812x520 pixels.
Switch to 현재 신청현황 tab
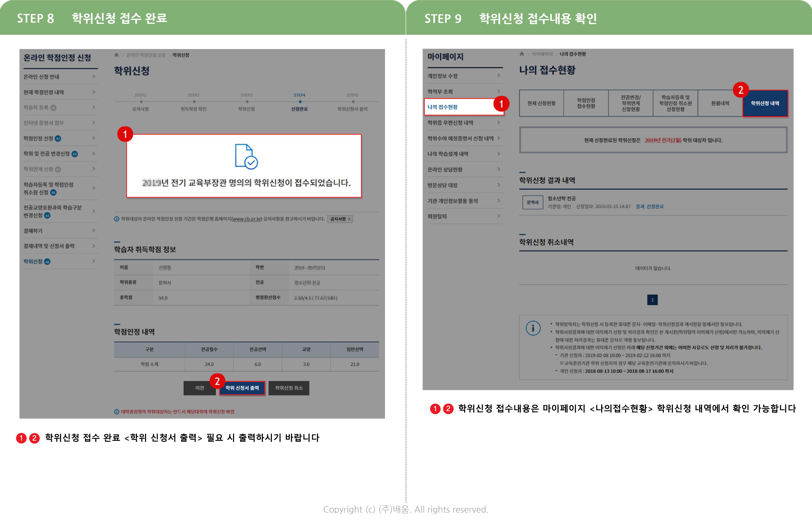click(x=541, y=103)
